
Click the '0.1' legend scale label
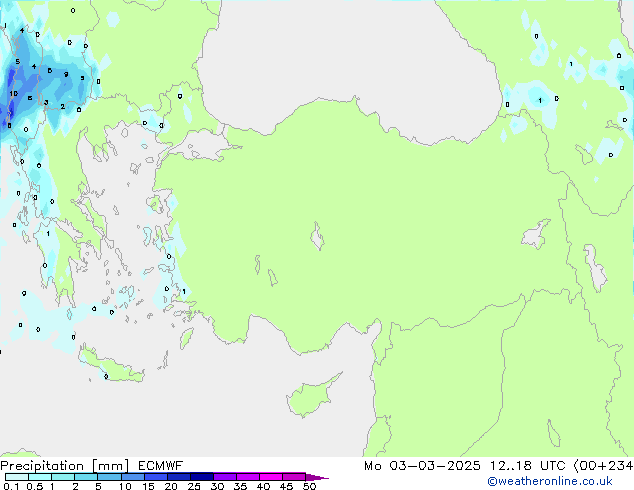click(x=11, y=486)
